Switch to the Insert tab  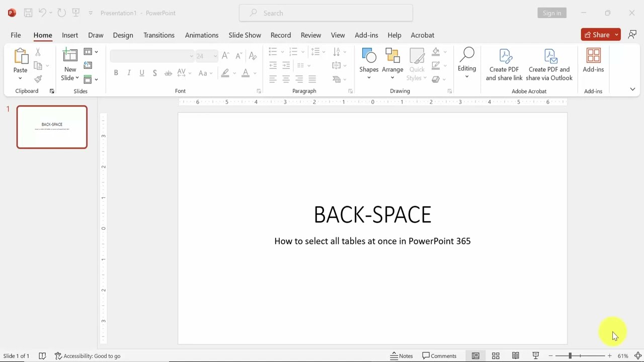(x=70, y=35)
